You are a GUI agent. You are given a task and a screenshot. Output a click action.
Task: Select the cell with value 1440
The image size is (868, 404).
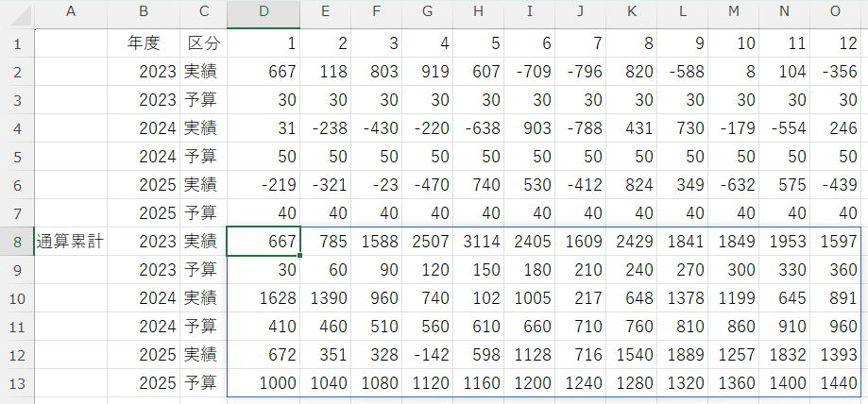835,383
